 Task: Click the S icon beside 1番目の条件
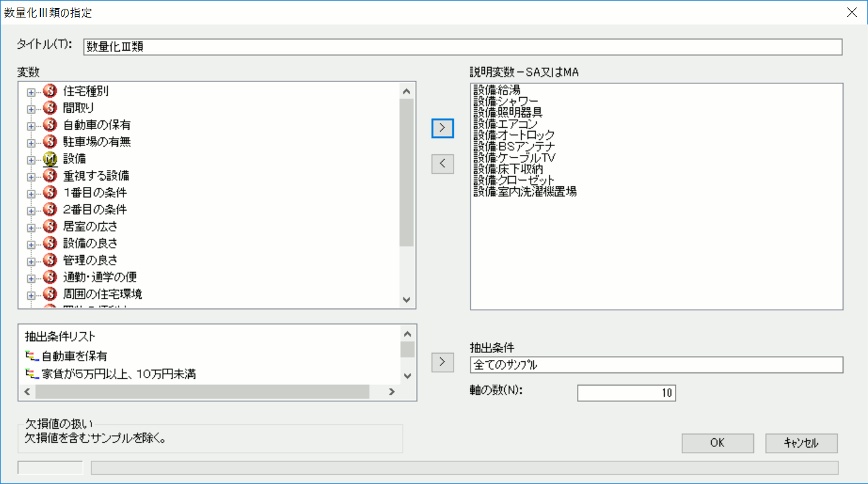click(50, 192)
